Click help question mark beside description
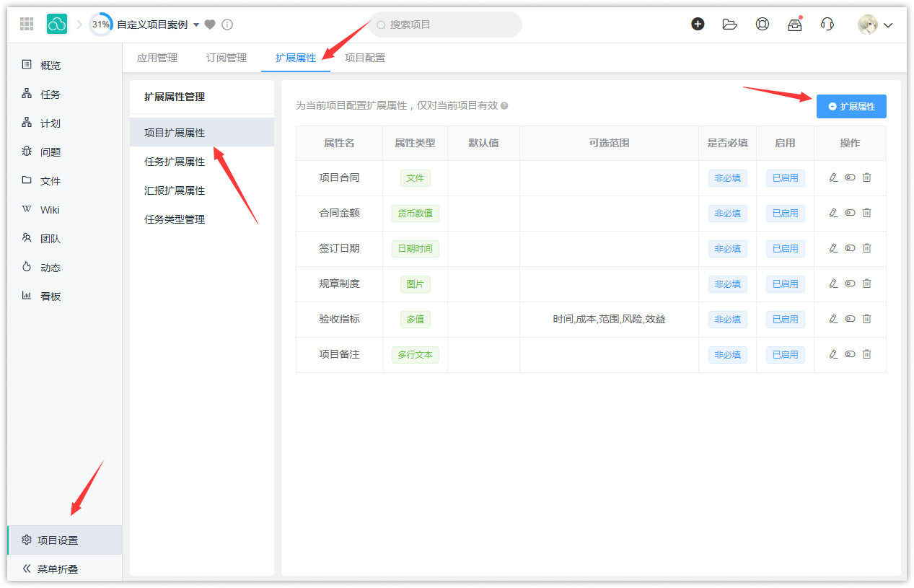Viewport: 914px width, 588px height. [x=504, y=106]
